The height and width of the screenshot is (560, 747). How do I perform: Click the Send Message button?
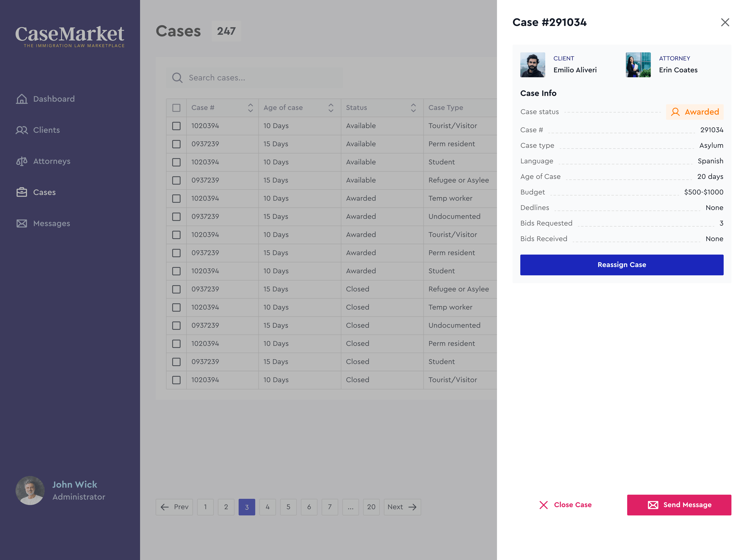[x=679, y=505]
